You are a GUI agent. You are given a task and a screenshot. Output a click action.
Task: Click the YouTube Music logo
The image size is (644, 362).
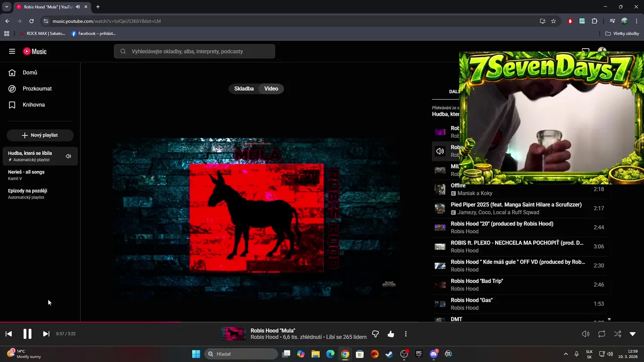click(35, 51)
